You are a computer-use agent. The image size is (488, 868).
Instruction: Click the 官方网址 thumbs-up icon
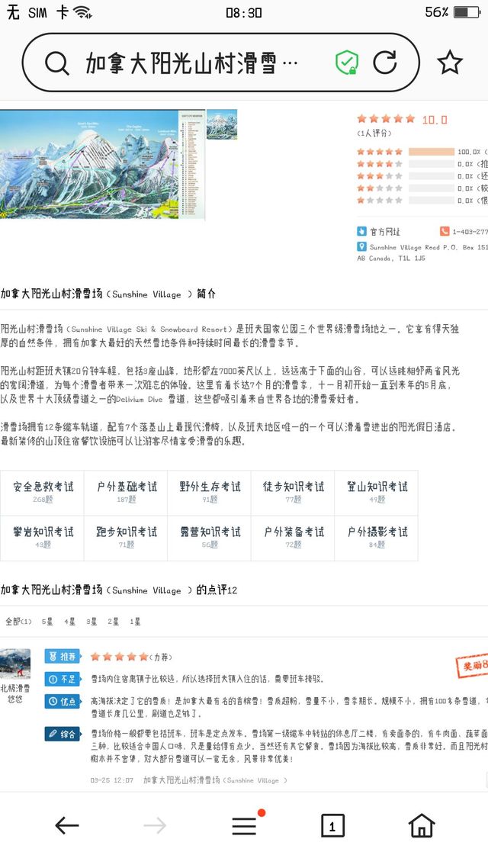[x=362, y=231]
